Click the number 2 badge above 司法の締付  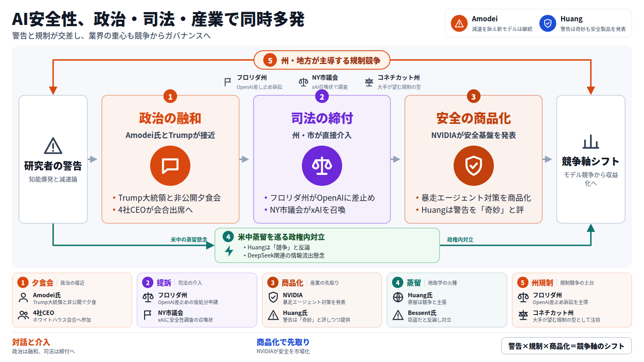[322, 97]
